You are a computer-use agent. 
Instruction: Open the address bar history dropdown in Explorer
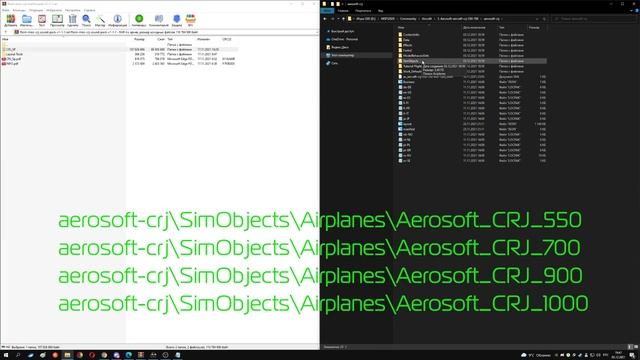[x=537, y=19]
